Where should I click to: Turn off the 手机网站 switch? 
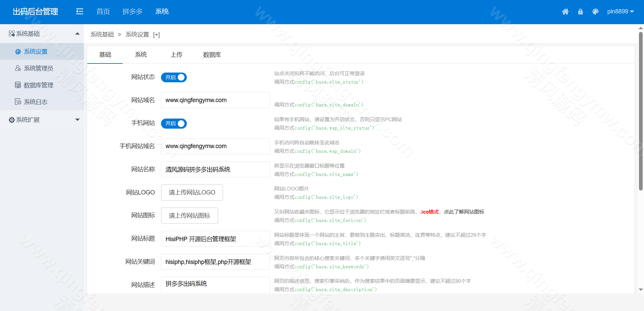tap(174, 123)
